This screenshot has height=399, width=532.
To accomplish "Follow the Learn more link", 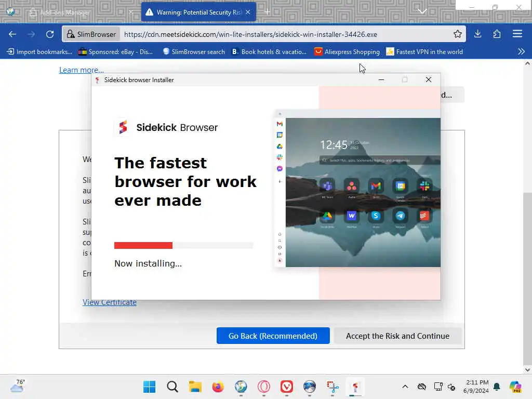I will (82, 70).
